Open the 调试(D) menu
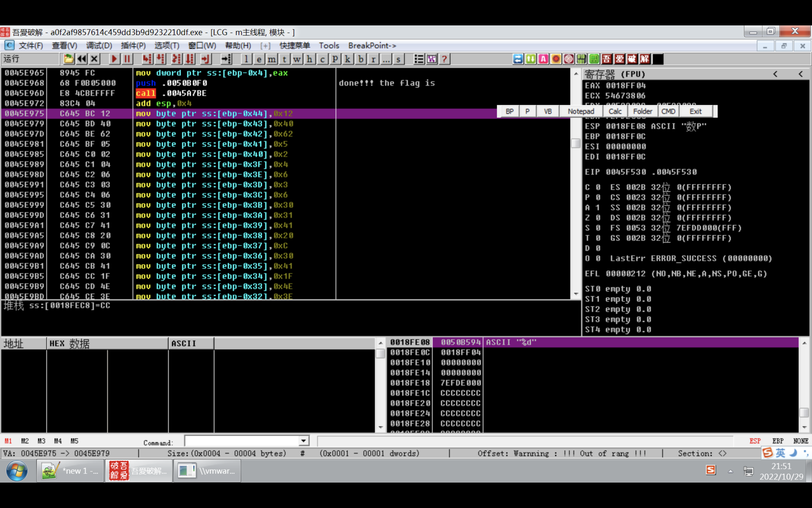Screen dimensions: 812x508 tap(99, 45)
